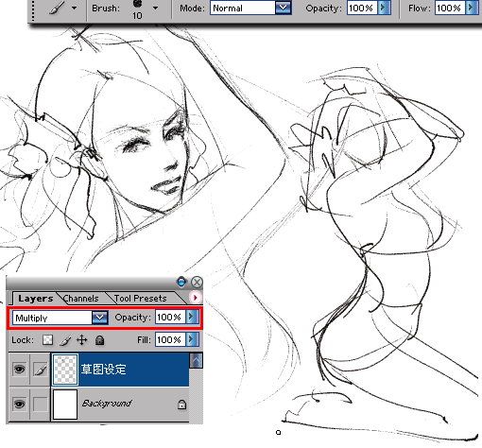Switch to the Channels tab
This screenshot has width=482, height=448.
click(81, 298)
